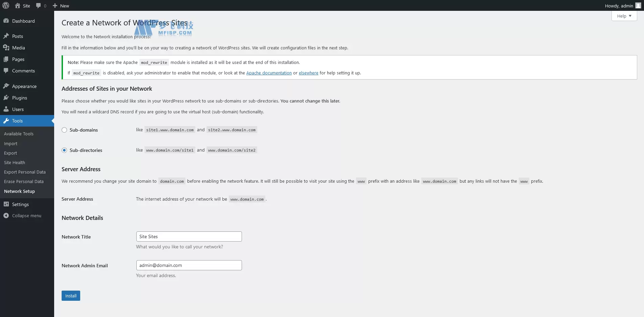644x317 pixels.
Task: Click the WordPress logo in admin bar
Action: tap(6, 5)
